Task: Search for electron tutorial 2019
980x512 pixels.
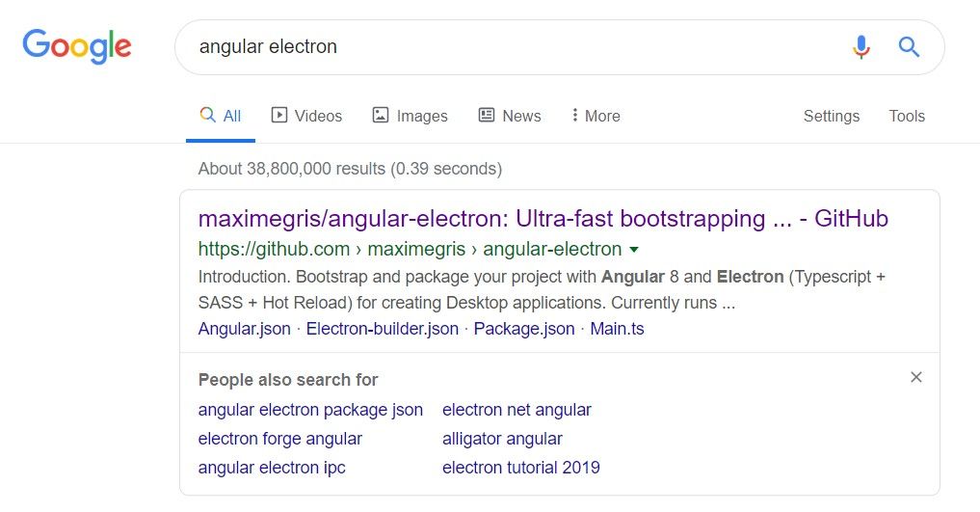Action: point(521,468)
